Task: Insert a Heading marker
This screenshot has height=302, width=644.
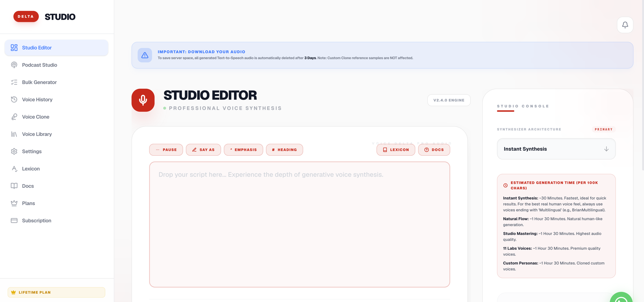Action: point(285,150)
